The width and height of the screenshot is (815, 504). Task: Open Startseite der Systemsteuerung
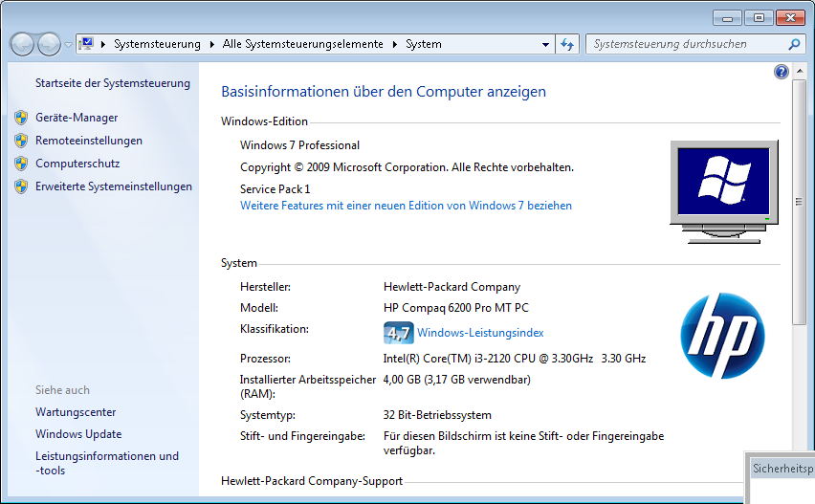click(113, 83)
